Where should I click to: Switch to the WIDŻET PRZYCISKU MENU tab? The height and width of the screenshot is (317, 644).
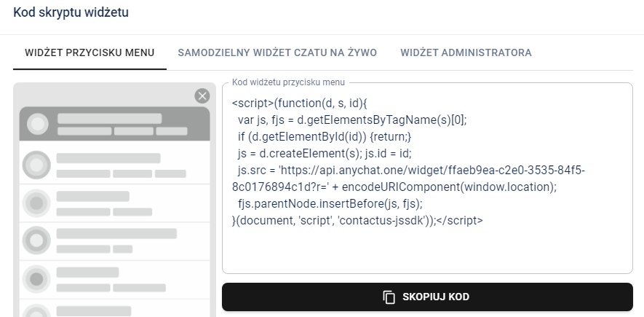[90, 53]
